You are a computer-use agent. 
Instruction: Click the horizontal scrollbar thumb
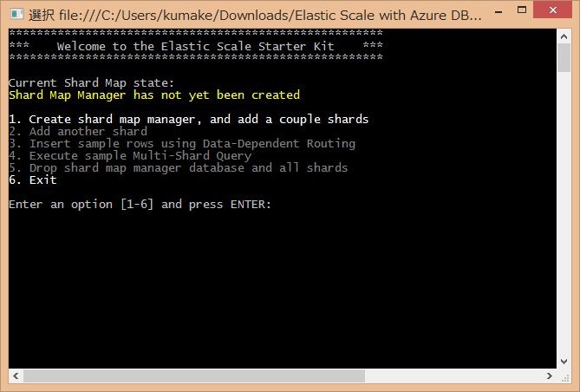194,376
